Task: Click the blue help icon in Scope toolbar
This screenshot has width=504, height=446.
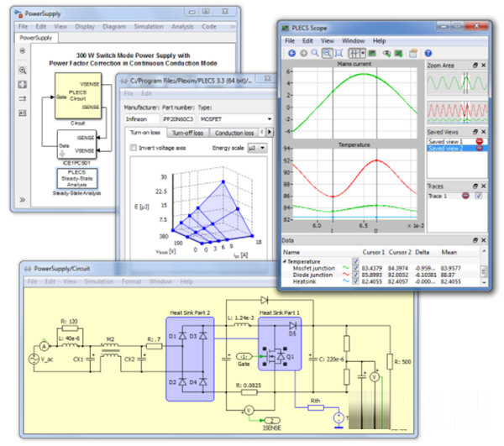Action: [x=428, y=52]
